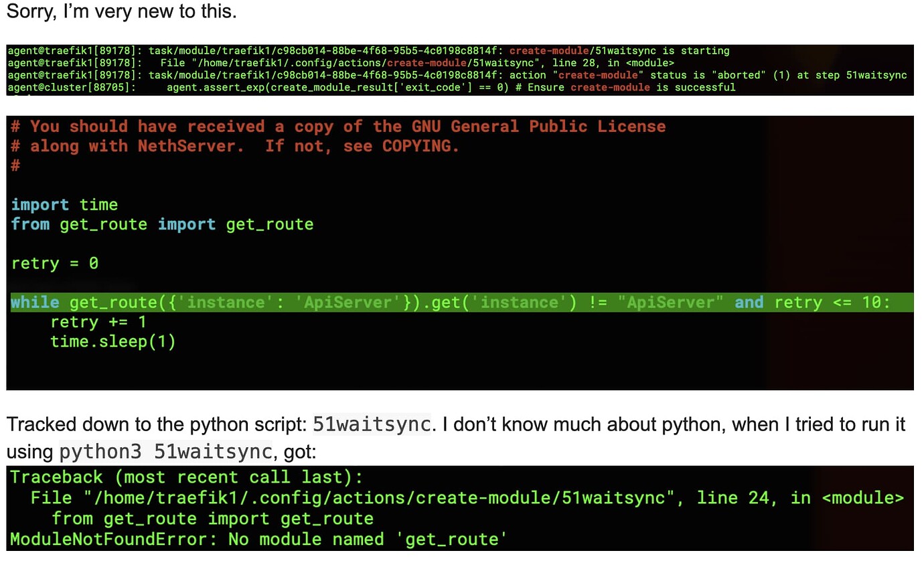Click the inline code "python3 51waitsync"
The image size is (924, 565).
(x=165, y=452)
